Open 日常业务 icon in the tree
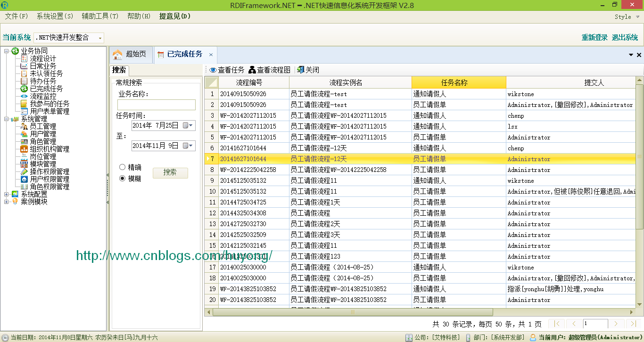This screenshot has height=342, width=644. click(25, 66)
